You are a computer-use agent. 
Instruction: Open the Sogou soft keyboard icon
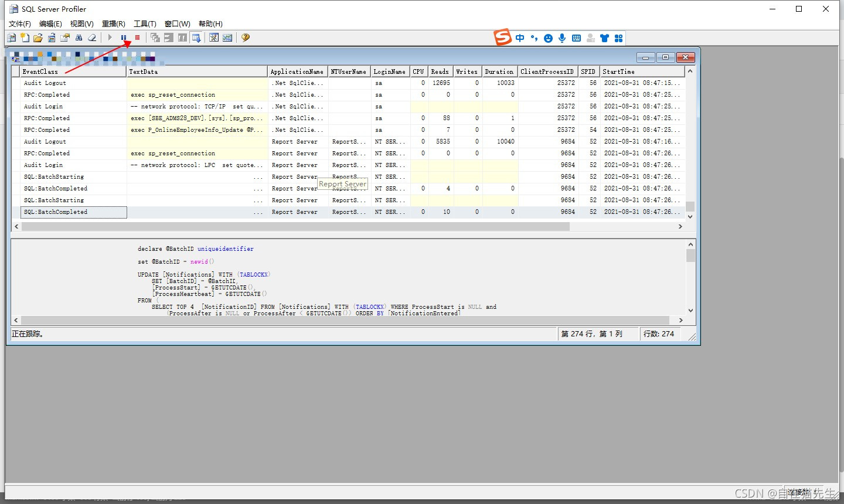click(x=576, y=38)
